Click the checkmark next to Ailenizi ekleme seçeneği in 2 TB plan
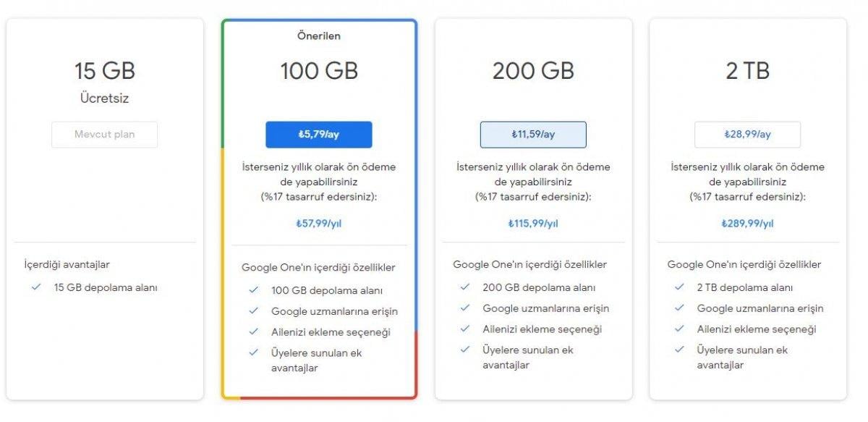Image resolution: width=868 pixels, height=422 pixels. click(x=680, y=329)
